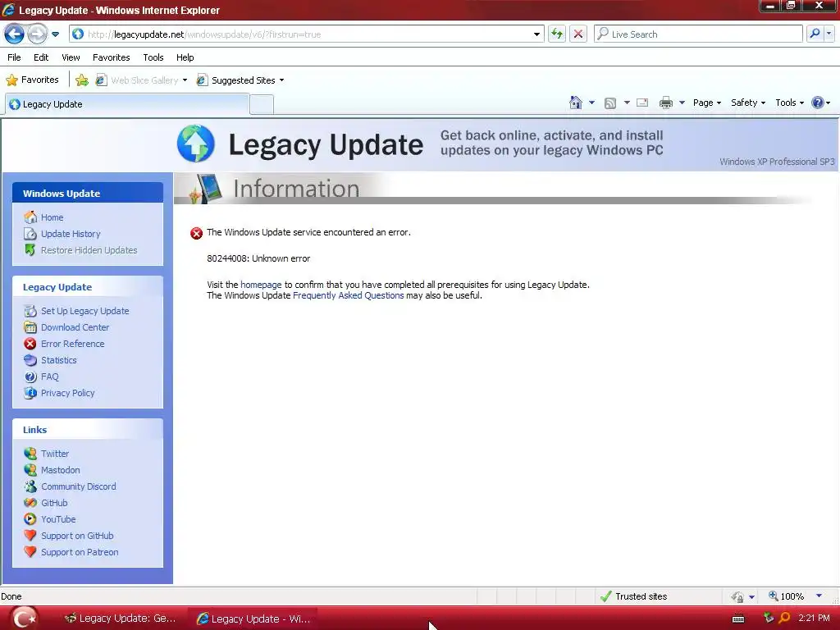
Task: Click the blue Help question mark icon
Action: pyautogui.click(x=818, y=103)
